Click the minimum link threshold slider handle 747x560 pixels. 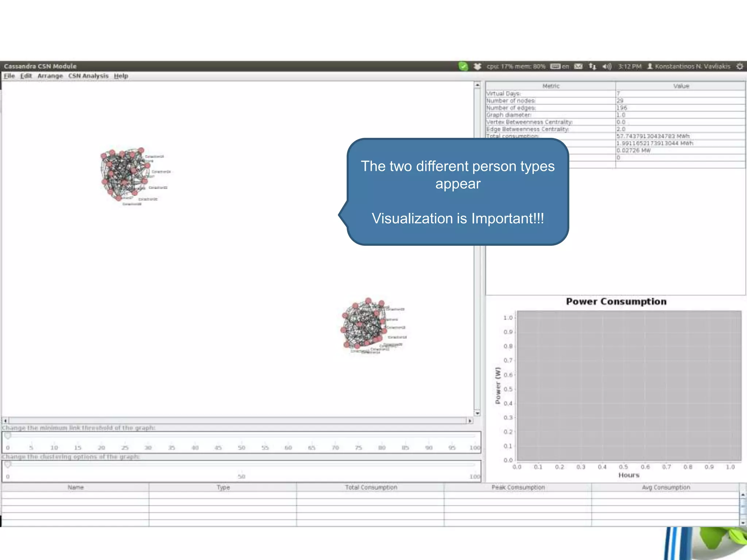point(8,436)
